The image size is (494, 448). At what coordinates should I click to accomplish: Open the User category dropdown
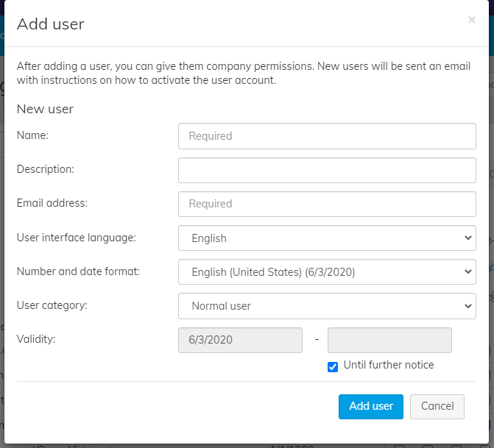(x=327, y=306)
